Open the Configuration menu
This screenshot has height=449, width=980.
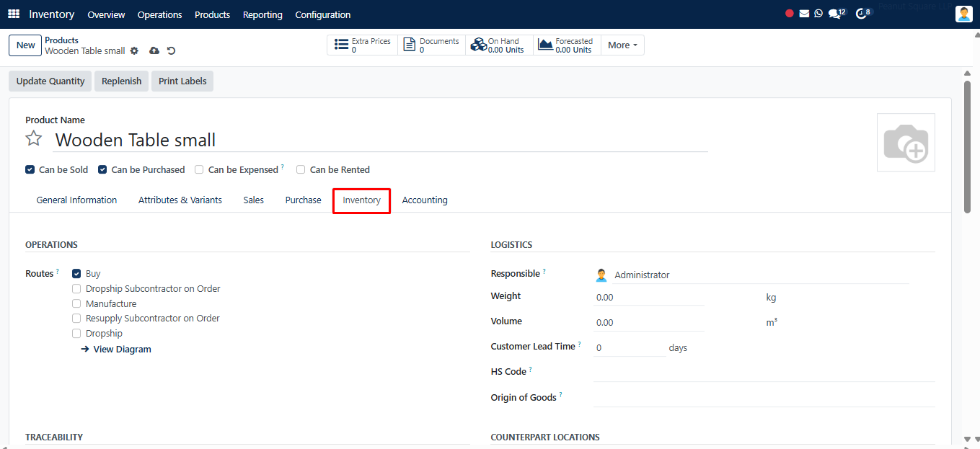[323, 14]
